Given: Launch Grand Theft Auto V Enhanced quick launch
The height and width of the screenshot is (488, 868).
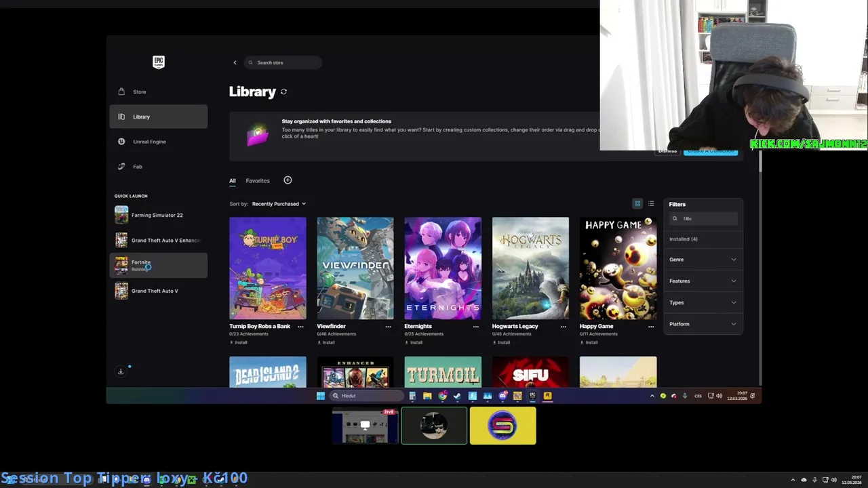Looking at the screenshot, I should pyautogui.click(x=159, y=240).
